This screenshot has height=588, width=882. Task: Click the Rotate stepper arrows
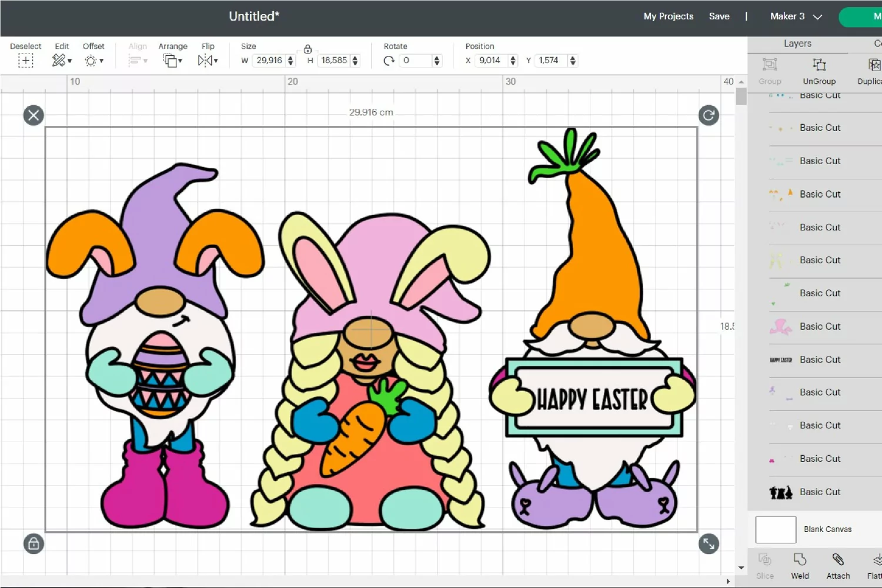point(436,61)
